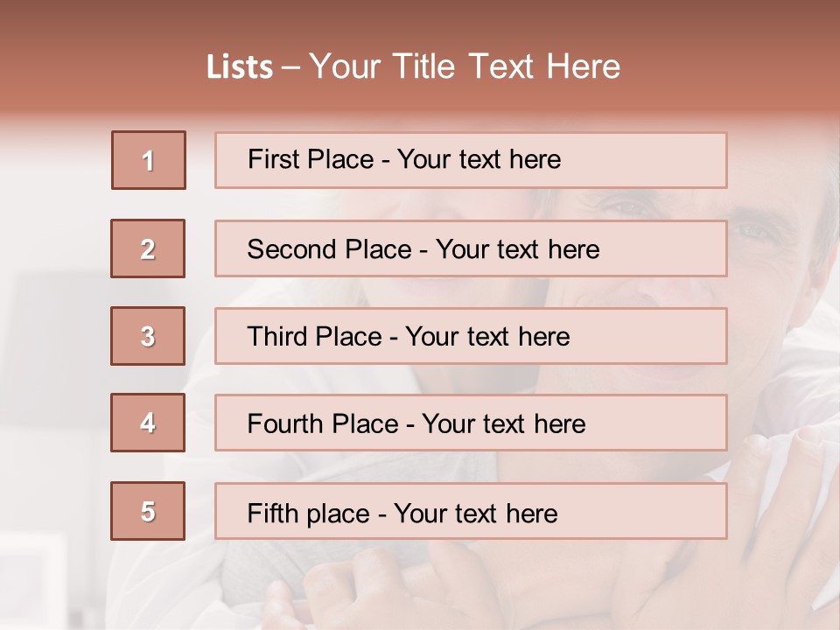Click the number 2 box
Viewport: 840px width, 630px height.
click(x=148, y=248)
